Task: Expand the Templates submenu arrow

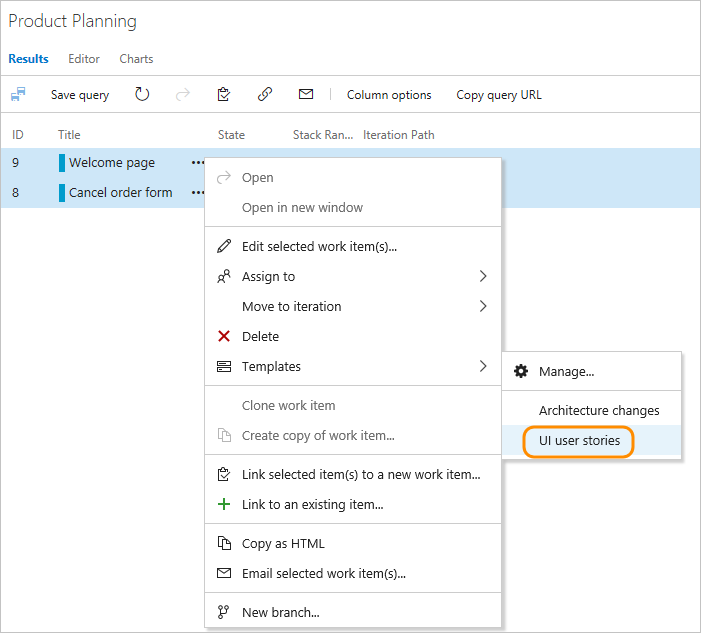Action: point(483,367)
